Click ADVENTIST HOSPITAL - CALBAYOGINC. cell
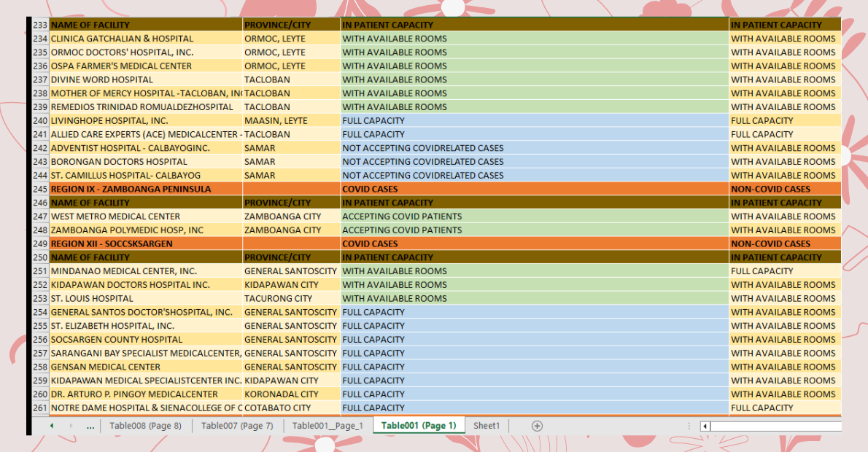Viewport: 868px width, 452px height. click(146, 148)
